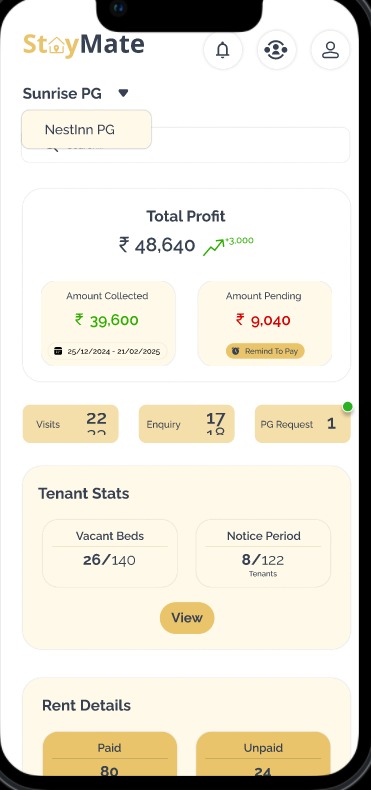The height and width of the screenshot is (790, 371).
Task: Select the Vacant Beds card
Action: (110, 553)
